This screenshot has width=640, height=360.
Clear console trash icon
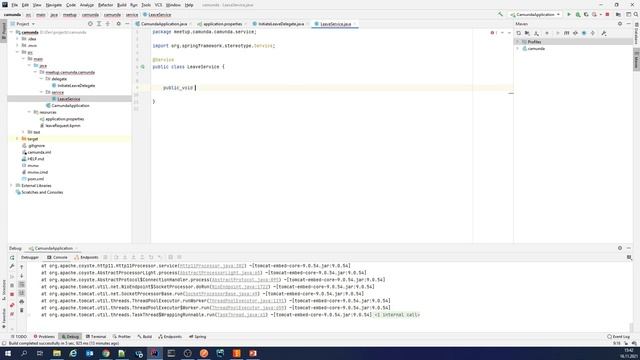click(22, 311)
